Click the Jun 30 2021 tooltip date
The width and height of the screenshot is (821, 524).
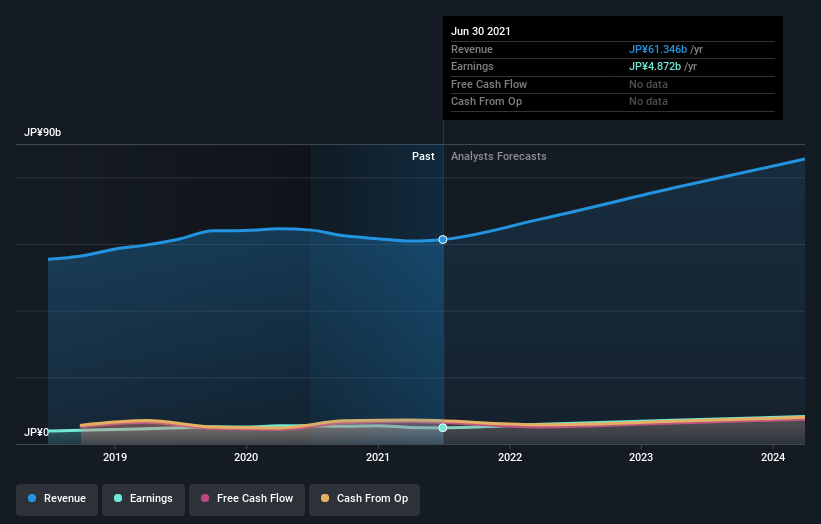click(481, 31)
